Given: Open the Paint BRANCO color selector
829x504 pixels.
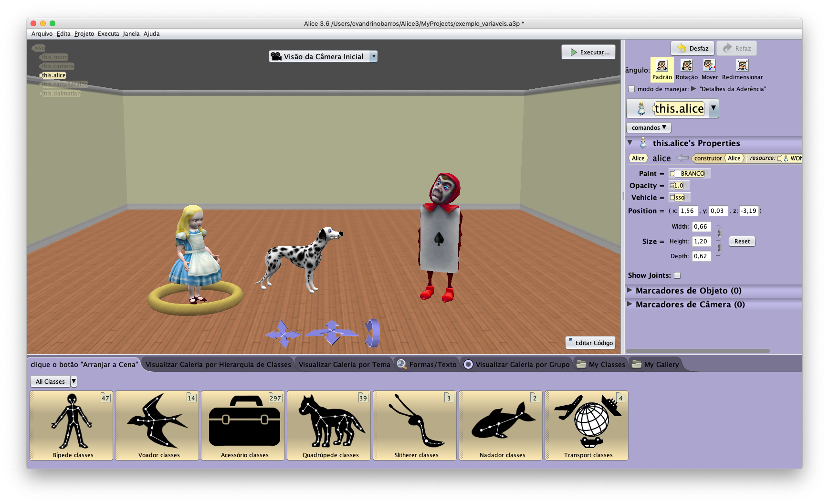Looking at the screenshot, I should pos(690,174).
